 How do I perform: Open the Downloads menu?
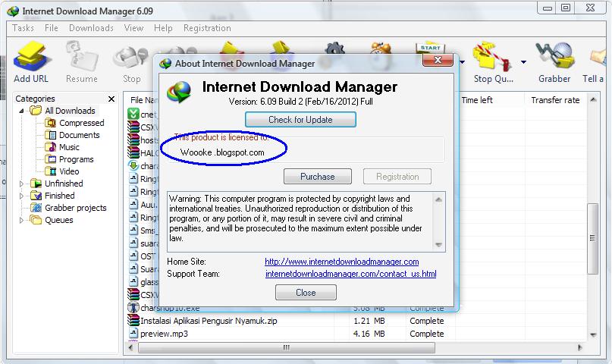[91, 28]
